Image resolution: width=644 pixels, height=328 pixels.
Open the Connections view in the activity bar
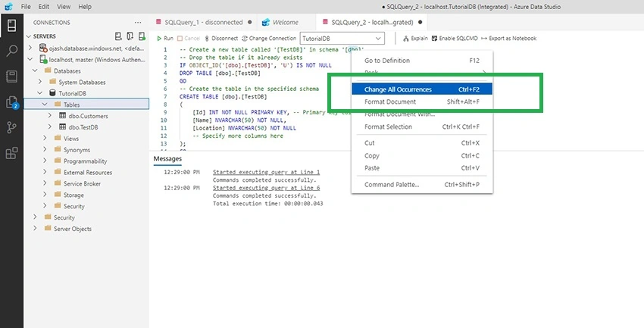coord(11,26)
